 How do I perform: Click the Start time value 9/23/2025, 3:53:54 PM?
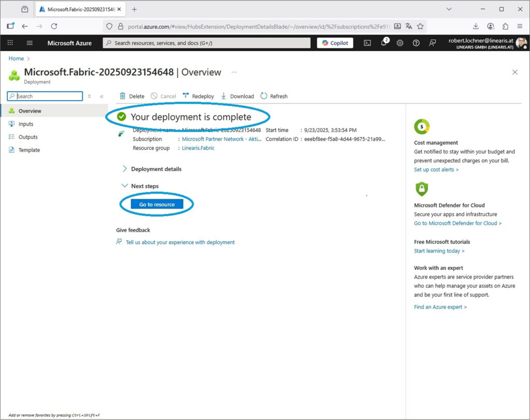pos(330,130)
